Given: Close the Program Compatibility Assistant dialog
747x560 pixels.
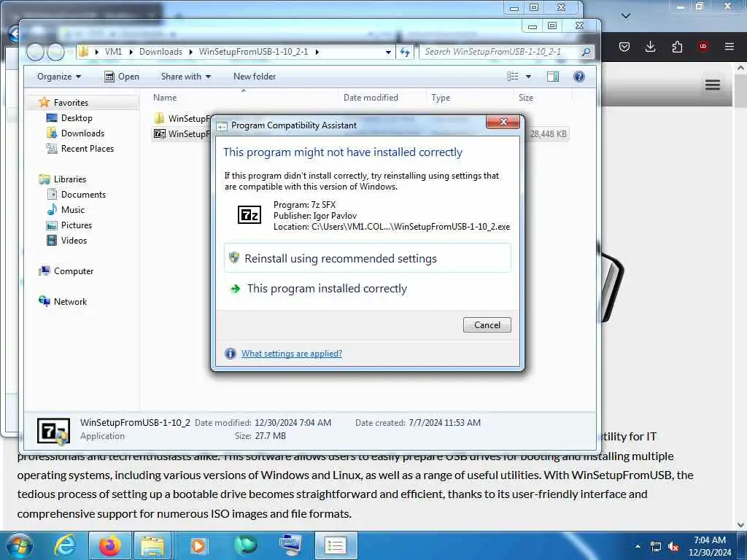Looking at the screenshot, I should 503,122.
